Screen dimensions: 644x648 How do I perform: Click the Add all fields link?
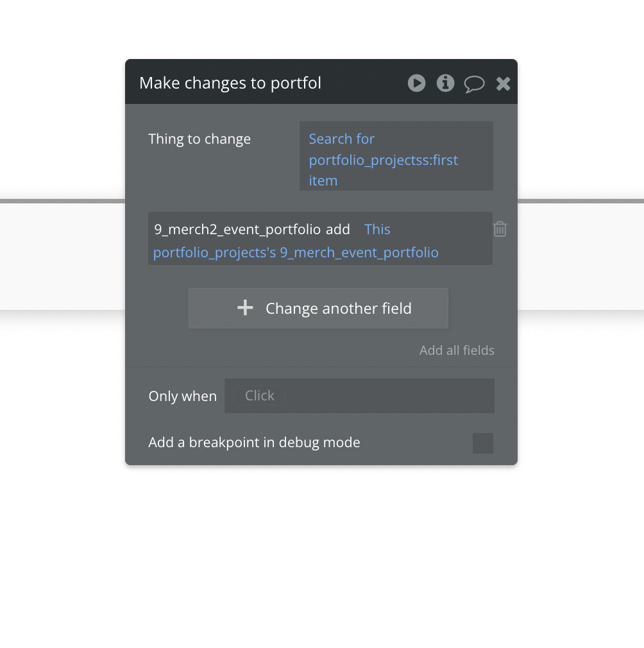pyautogui.click(x=457, y=350)
